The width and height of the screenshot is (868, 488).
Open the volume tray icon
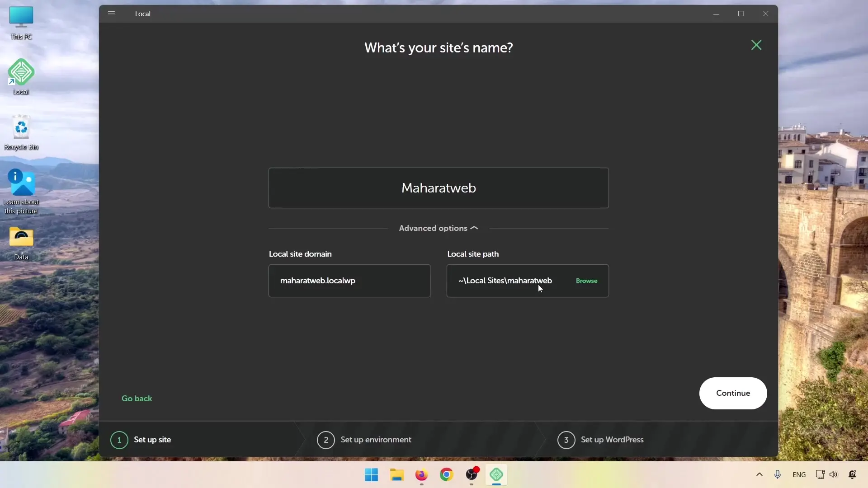tap(834, 474)
